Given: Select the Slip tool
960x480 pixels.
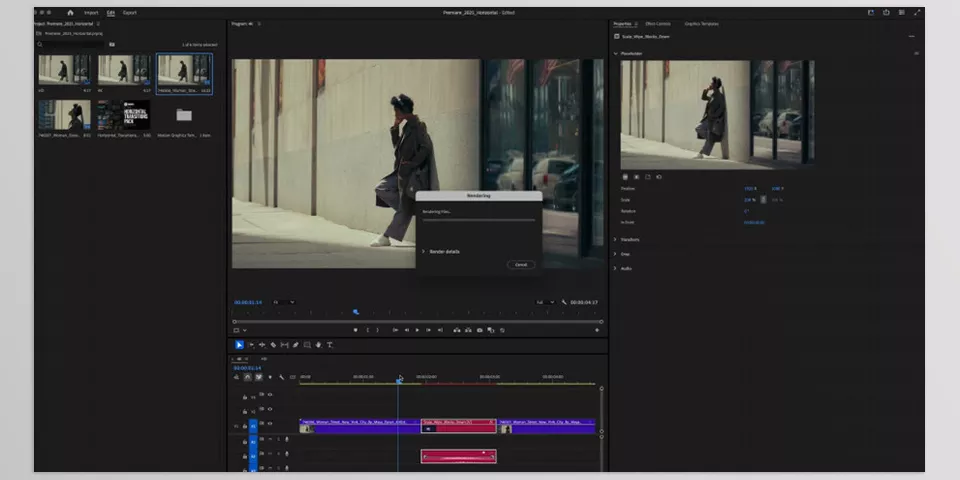Looking at the screenshot, I should click(x=284, y=345).
